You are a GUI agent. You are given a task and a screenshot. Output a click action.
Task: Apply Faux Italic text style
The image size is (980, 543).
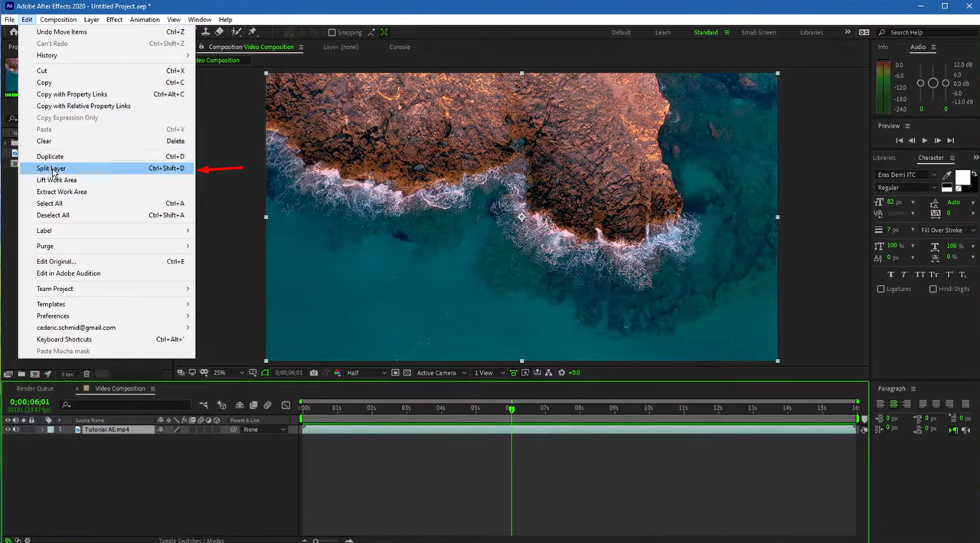(x=904, y=274)
